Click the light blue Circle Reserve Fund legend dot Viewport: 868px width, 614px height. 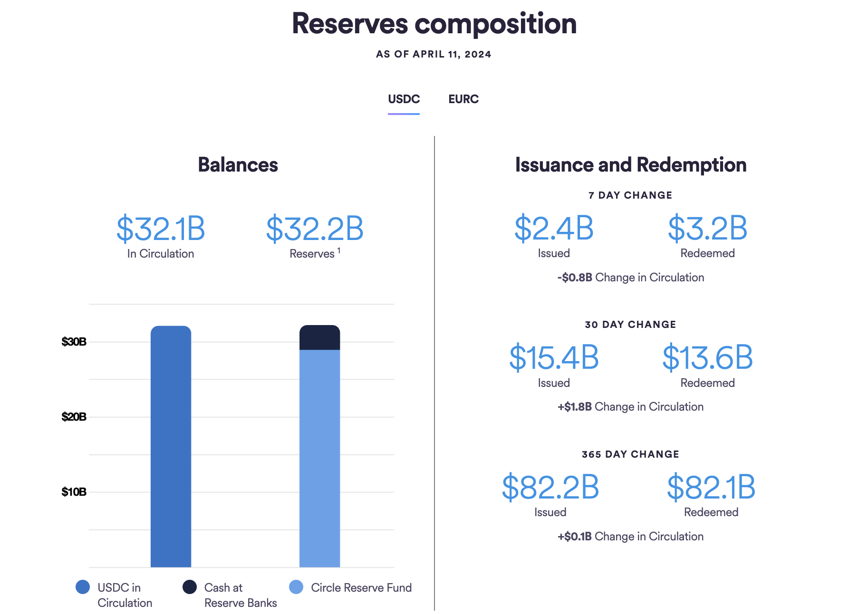pos(297,587)
